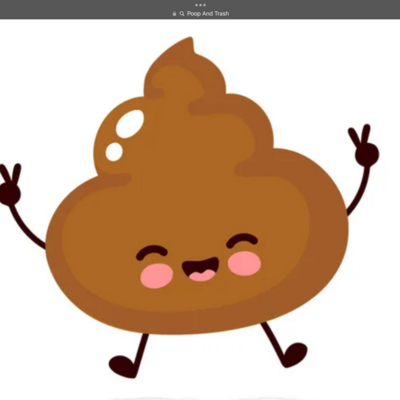The height and width of the screenshot is (400, 400).
Task: Click the peace-sign hand on right side
Action: [x=364, y=144]
